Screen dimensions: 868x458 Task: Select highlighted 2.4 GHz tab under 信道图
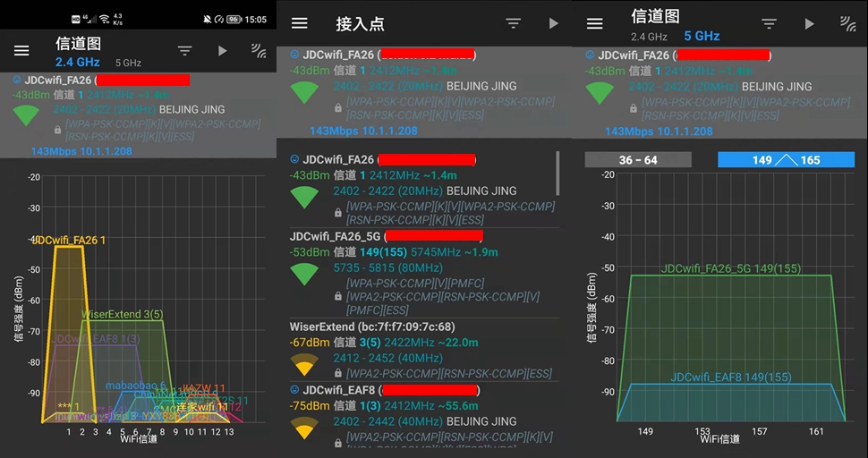[x=78, y=62]
